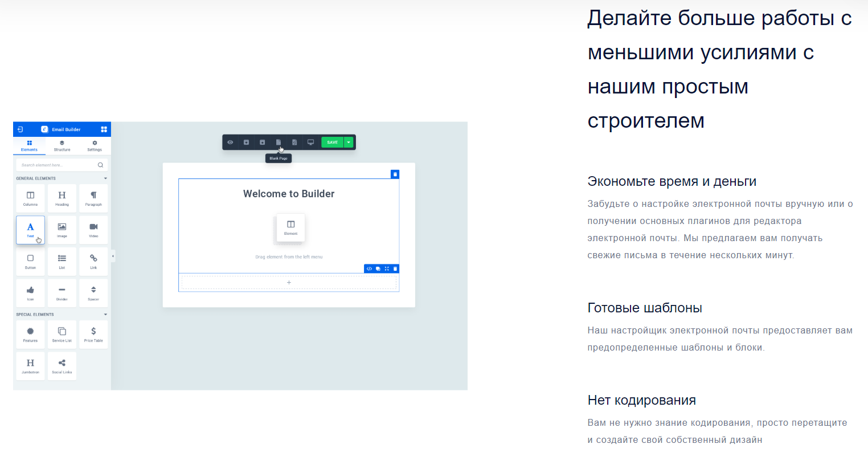The height and width of the screenshot is (456, 868).
Task: Open the code view icon on the block toolbar
Action: tap(369, 268)
